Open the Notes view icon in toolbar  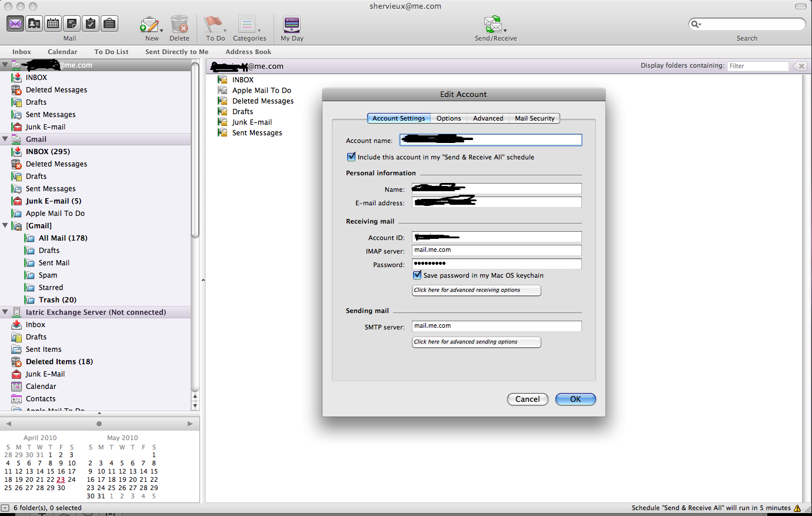pos(72,24)
